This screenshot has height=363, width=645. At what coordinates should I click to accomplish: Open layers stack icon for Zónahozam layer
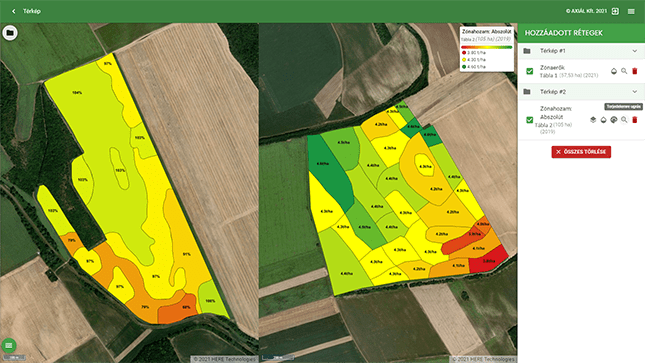pyautogui.click(x=593, y=120)
